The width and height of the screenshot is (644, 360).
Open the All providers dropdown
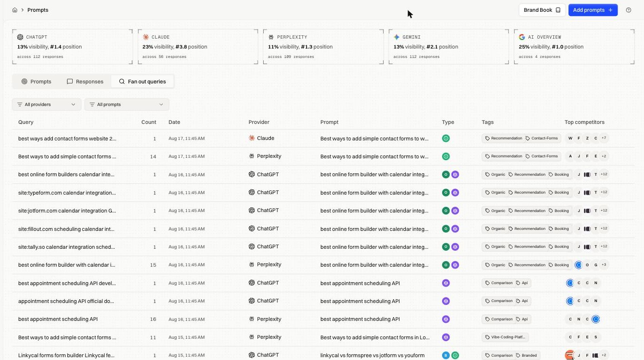tap(47, 105)
